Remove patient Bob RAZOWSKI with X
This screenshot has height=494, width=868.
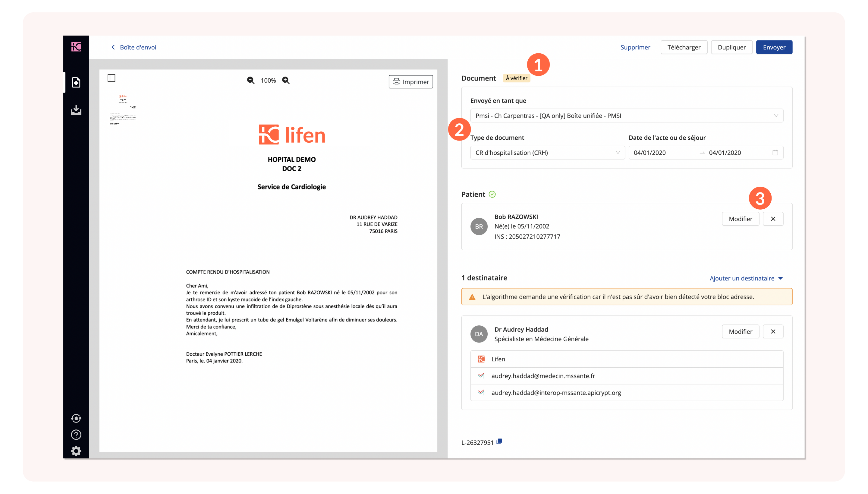[x=773, y=219]
